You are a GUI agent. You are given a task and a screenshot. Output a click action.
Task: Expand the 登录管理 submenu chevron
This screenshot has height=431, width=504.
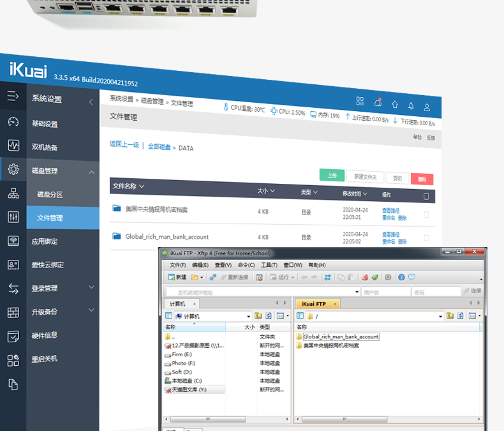point(92,287)
